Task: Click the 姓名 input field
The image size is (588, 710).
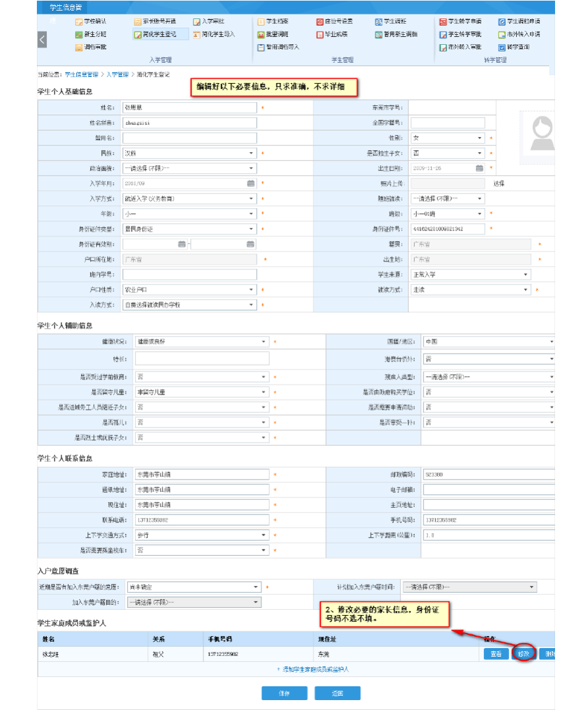Action: click(190, 108)
